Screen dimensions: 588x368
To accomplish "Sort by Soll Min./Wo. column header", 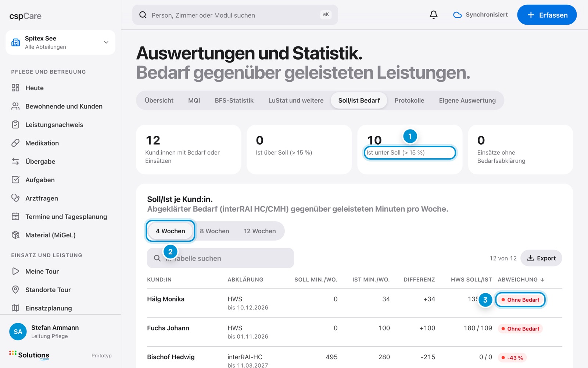I will 316,280.
